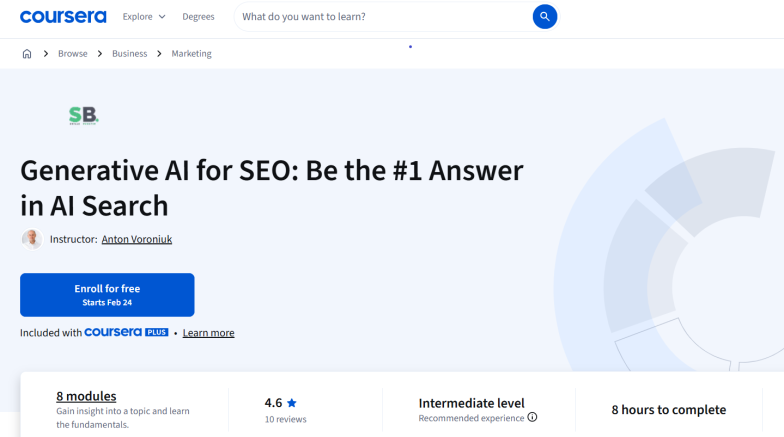Open the Degrees menu item
Image resolution: width=784 pixels, height=437 pixels.
point(198,17)
